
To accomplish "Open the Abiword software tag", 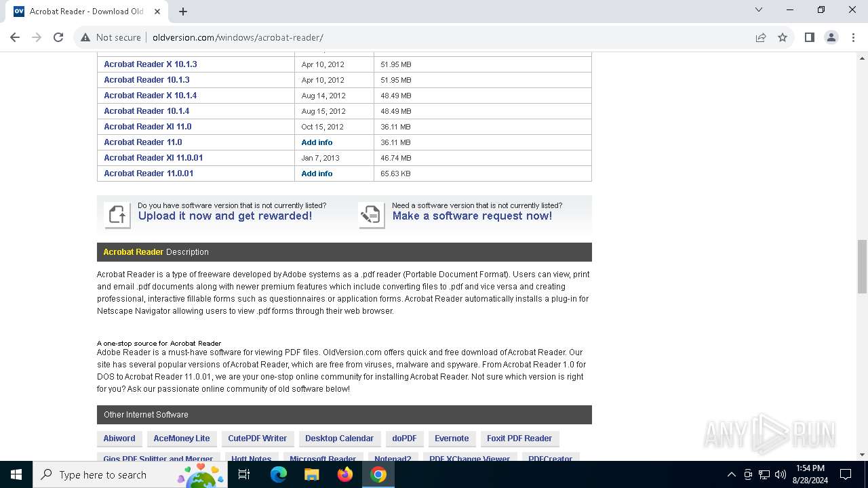I will 119,439.
